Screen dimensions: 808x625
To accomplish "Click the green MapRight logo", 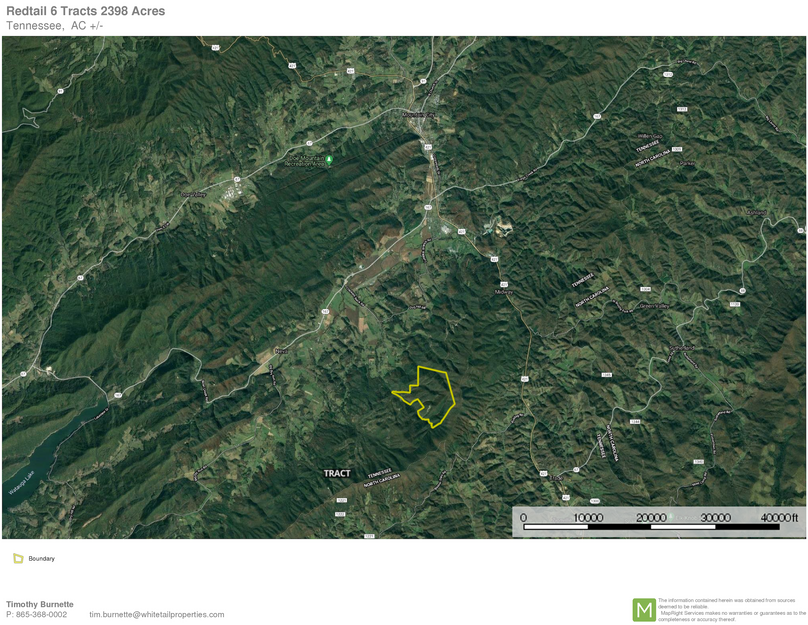I will (644, 608).
